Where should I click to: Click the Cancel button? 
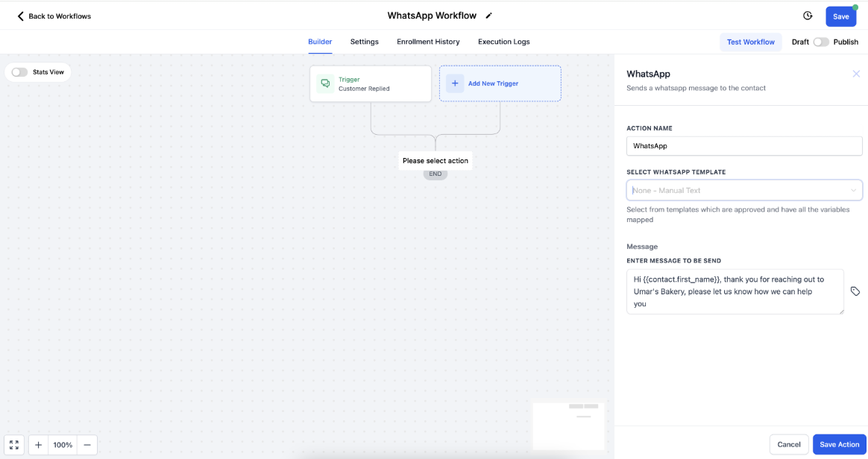click(x=788, y=444)
